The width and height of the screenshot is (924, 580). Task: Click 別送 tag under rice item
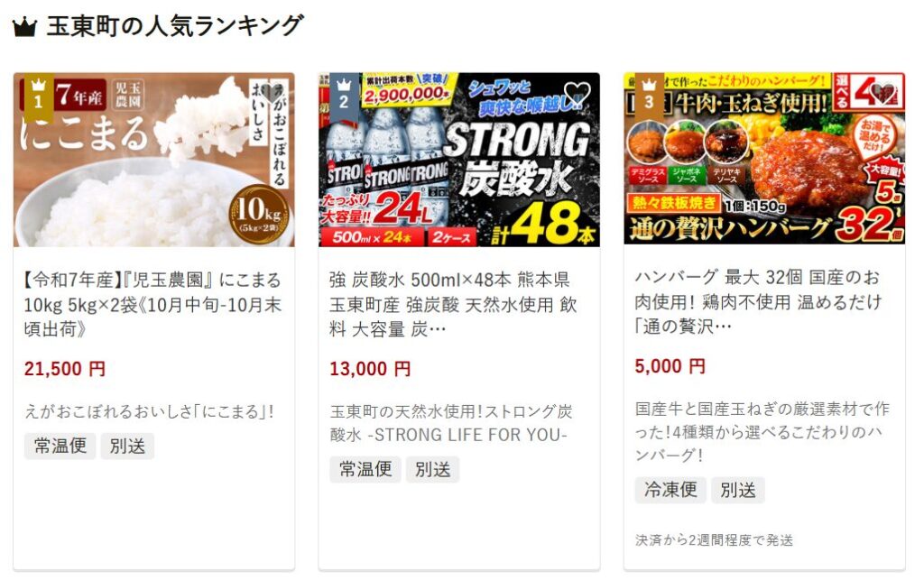[x=127, y=446]
